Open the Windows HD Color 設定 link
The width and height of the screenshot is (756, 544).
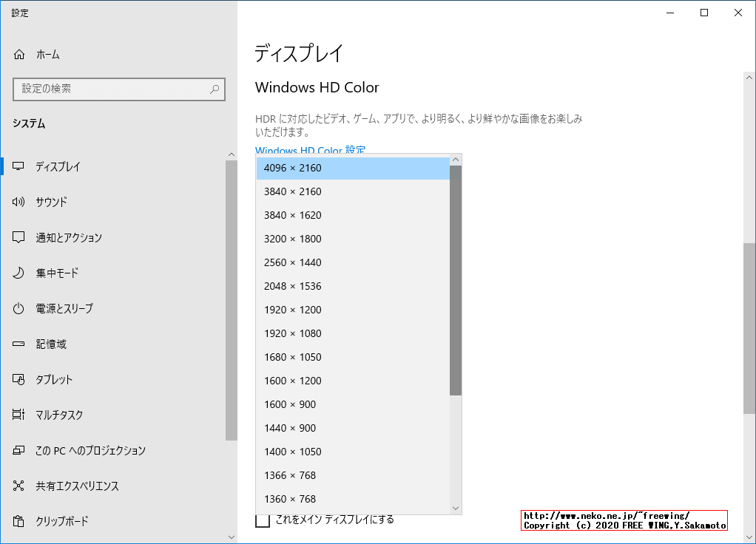point(310,151)
